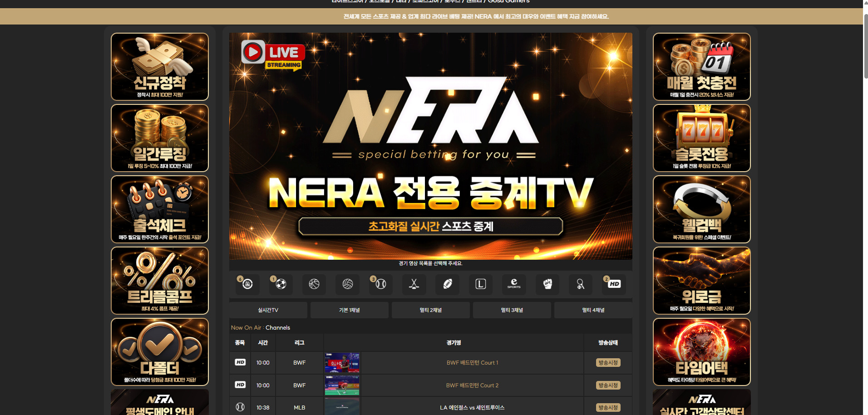The image size is (868, 415).
Task: Filter streams by the soccer ball icon
Action: click(x=281, y=284)
